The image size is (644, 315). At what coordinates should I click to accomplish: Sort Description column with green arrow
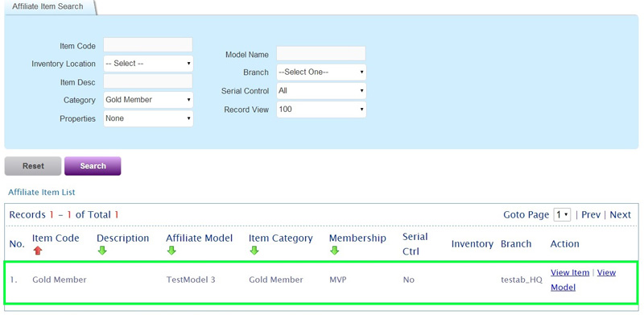(102, 251)
